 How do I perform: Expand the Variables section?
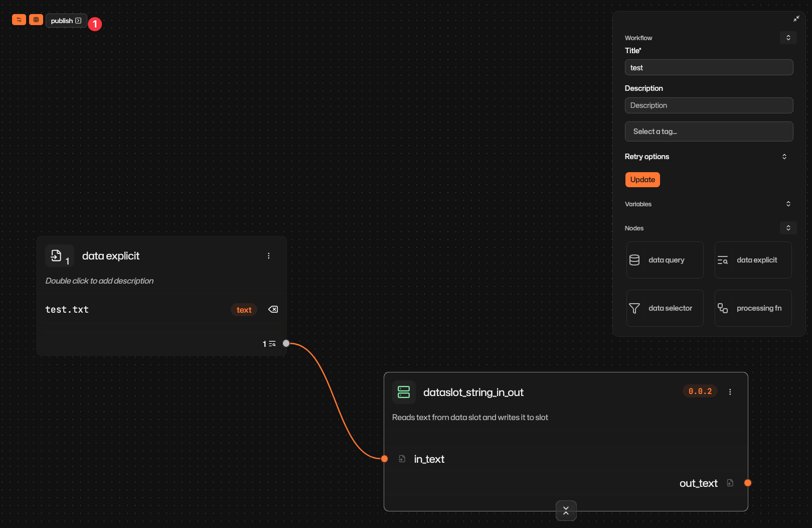(x=788, y=204)
